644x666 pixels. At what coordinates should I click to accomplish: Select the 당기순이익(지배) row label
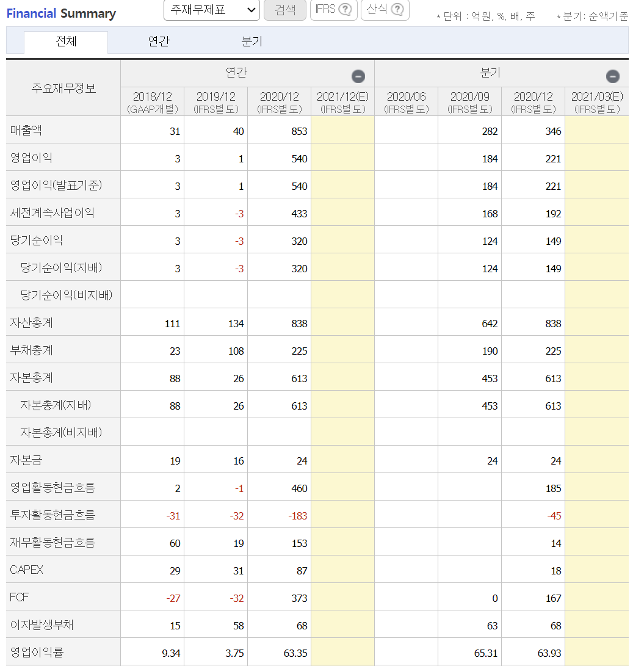click(61, 267)
